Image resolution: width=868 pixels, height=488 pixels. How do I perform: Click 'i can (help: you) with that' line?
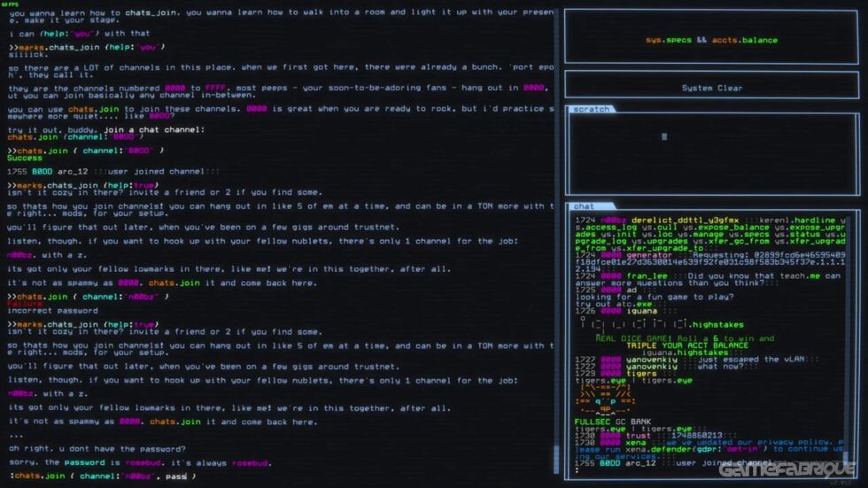[x=79, y=33]
